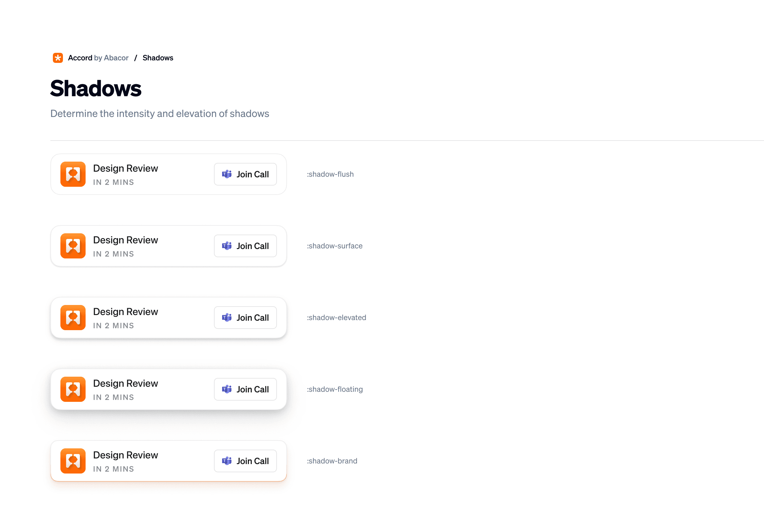Click Teams icon in shadow-brand Join Call button
The height and width of the screenshot is (532, 764).
click(227, 461)
